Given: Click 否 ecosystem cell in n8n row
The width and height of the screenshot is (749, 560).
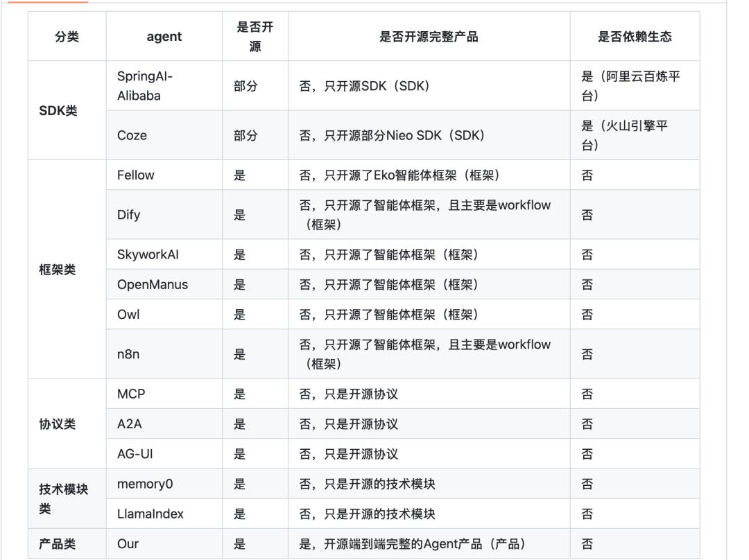Looking at the screenshot, I should pyautogui.click(x=635, y=353).
